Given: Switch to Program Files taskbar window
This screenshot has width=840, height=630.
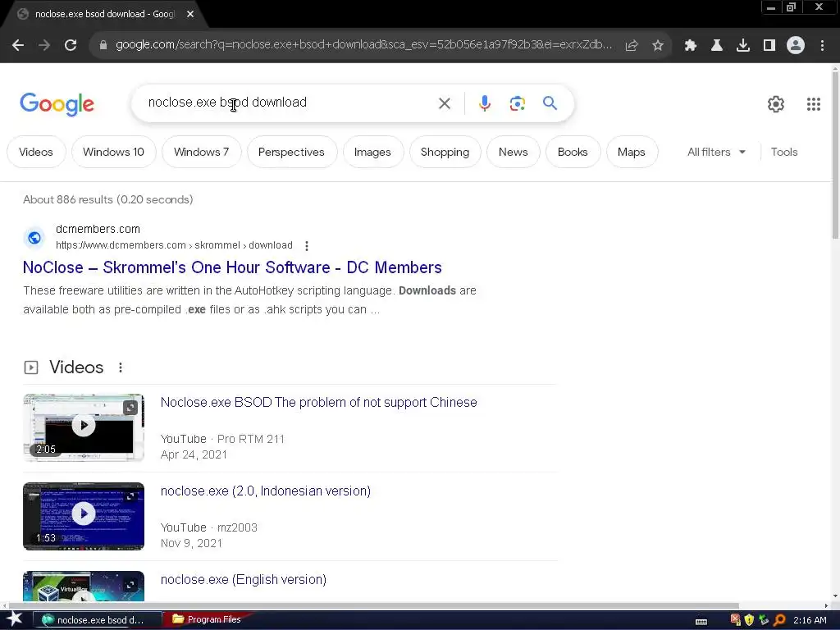Looking at the screenshot, I should click(x=207, y=619).
